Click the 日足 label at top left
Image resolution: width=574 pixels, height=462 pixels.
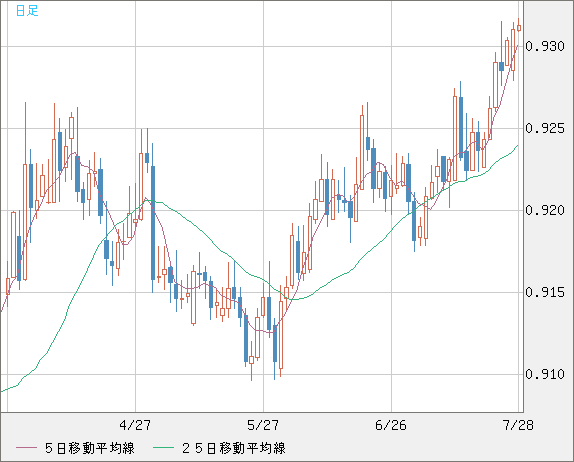27,10
